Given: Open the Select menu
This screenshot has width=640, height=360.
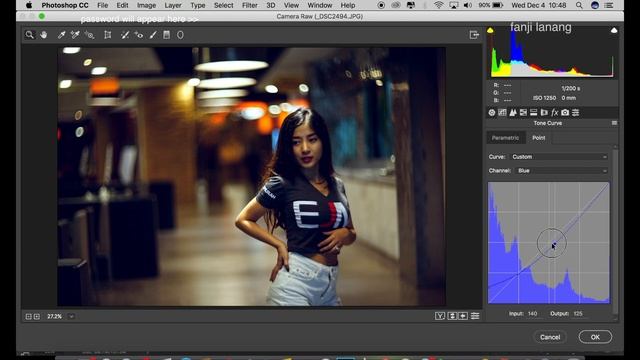Looking at the screenshot, I should pos(224,5).
